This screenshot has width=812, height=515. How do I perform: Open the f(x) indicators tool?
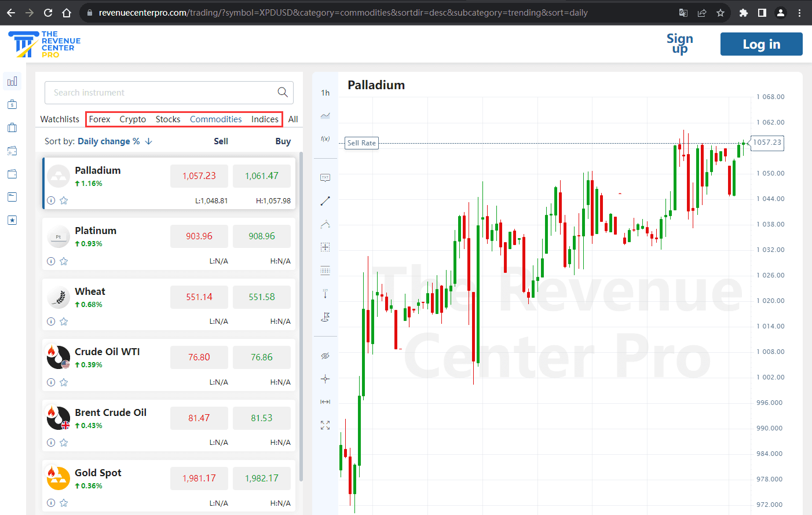tap(325, 138)
